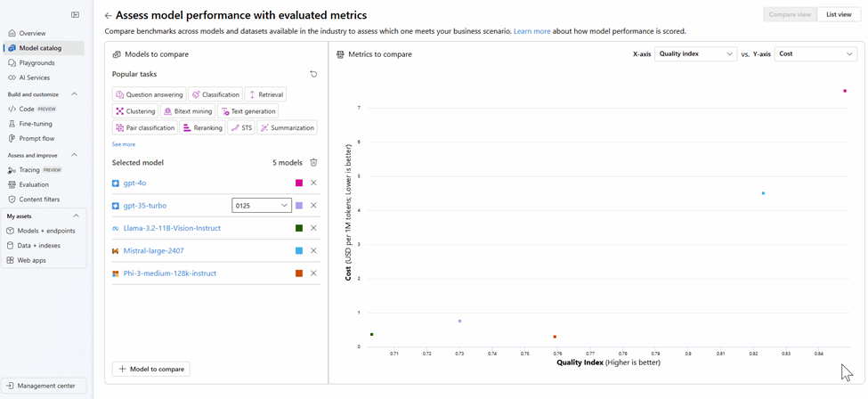868x399 pixels.
Task: Click the Model to compare button
Action: tap(151, 369)
